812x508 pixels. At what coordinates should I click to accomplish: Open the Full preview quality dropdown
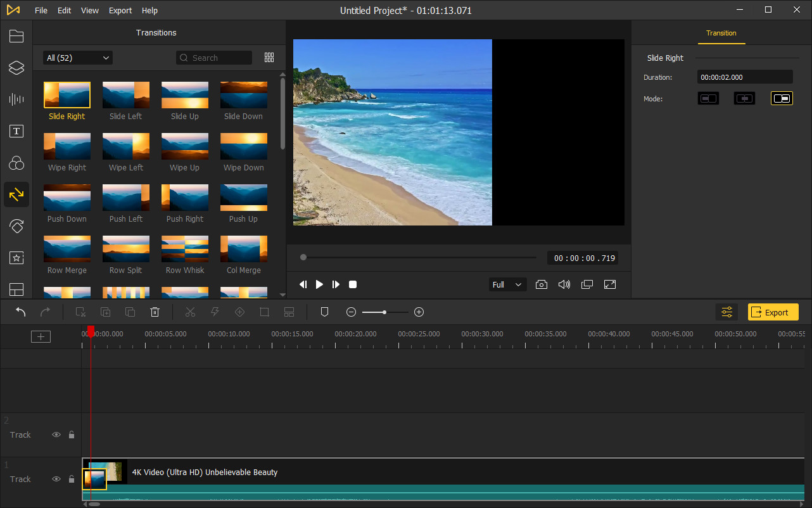[507, 284]
